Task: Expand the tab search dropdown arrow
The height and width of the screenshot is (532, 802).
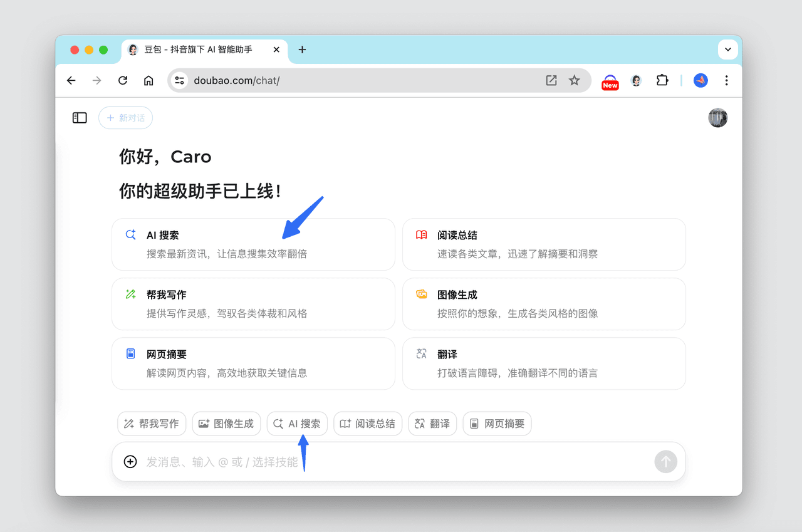Action: [x=727, y=50]
